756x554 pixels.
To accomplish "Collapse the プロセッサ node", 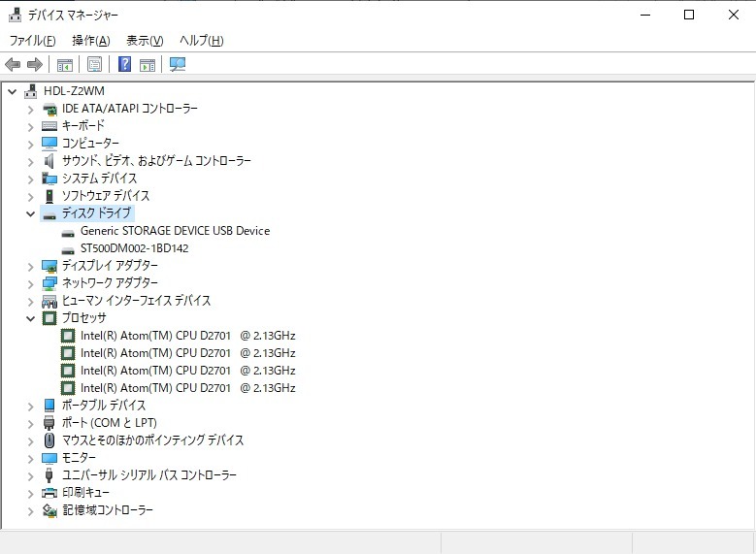I will coord(30,318).
